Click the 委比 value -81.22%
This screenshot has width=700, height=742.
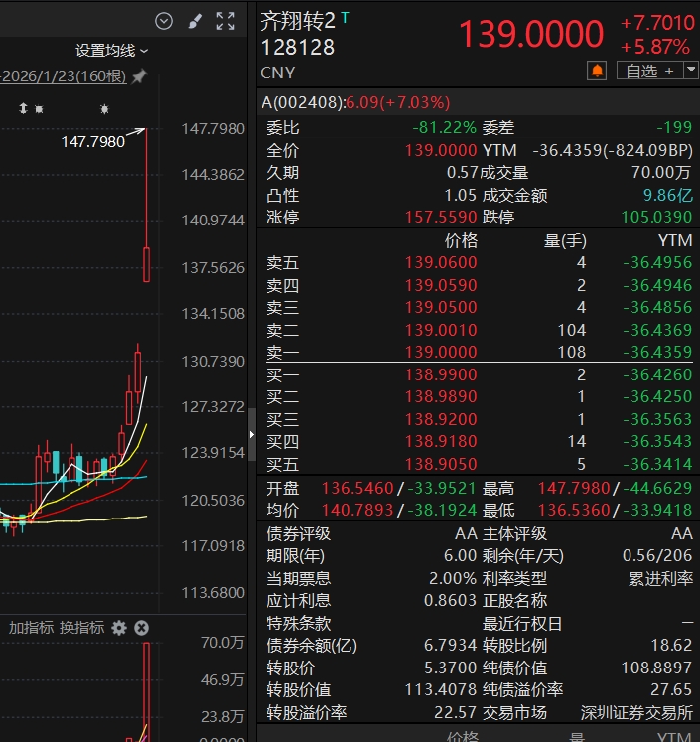point(444,127)
